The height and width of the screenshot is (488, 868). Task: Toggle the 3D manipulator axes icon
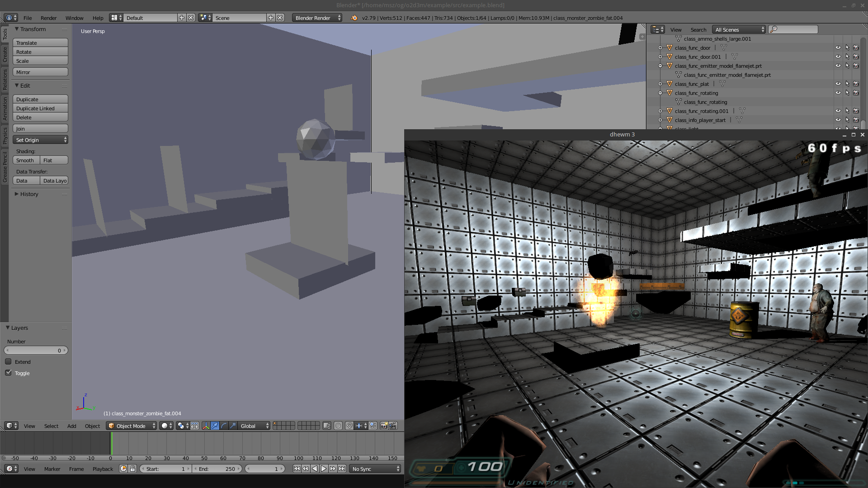(206, 426)
